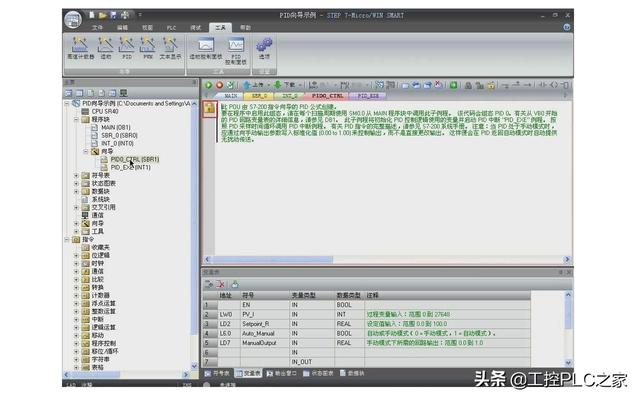
Task: Open the PWM wizard icon
Action: click(148, 48)
